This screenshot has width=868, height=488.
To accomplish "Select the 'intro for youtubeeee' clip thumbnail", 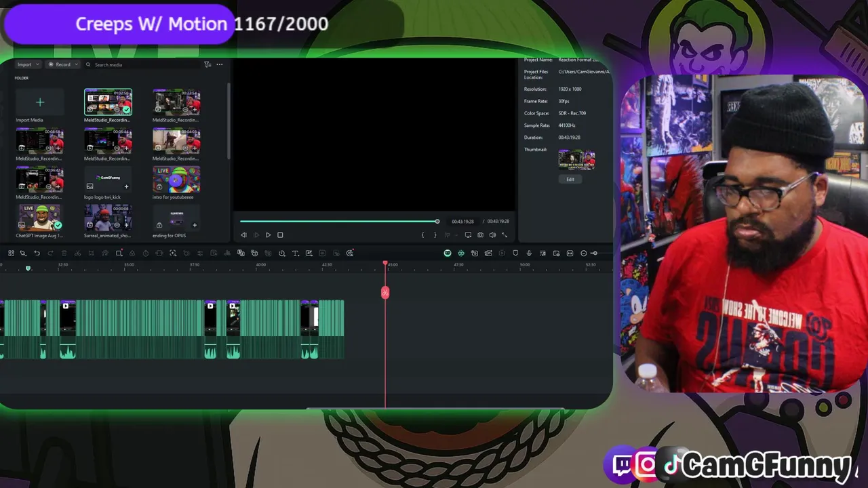I will [176, 180].
